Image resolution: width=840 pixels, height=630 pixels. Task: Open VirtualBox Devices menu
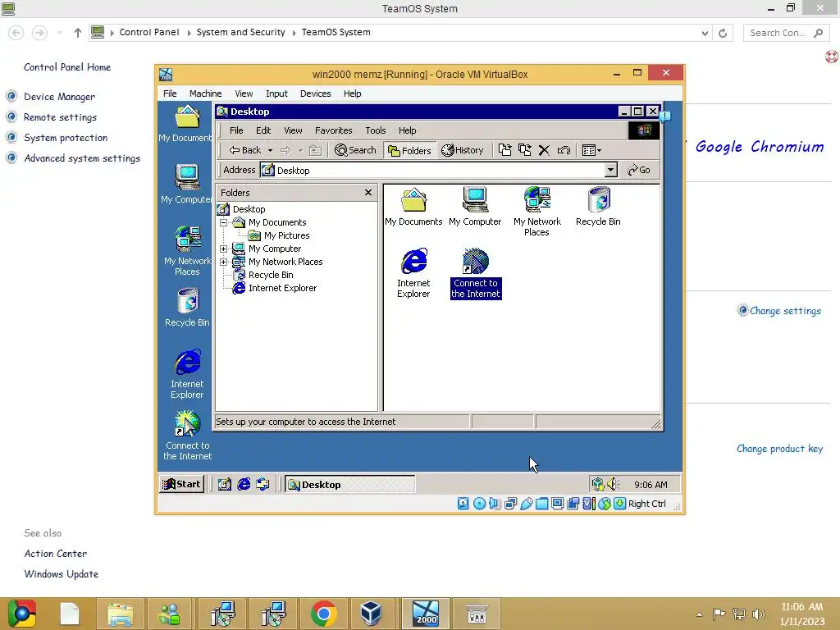[x=315, y=94]
